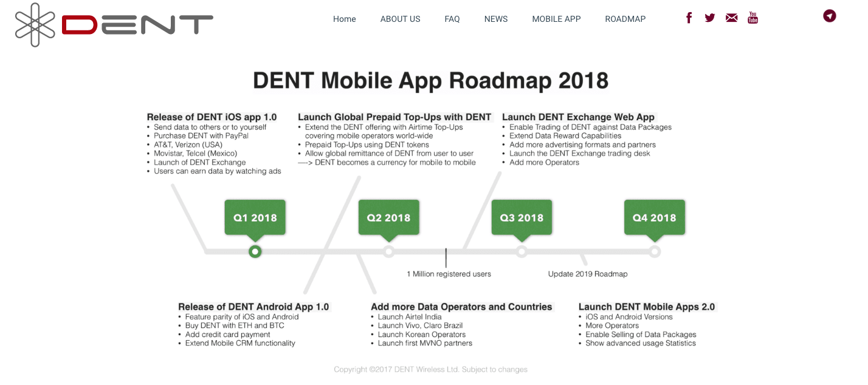Click 'Feature parity of iOS and Android'
The image size is (868, 385).
[x=242, y=317]
